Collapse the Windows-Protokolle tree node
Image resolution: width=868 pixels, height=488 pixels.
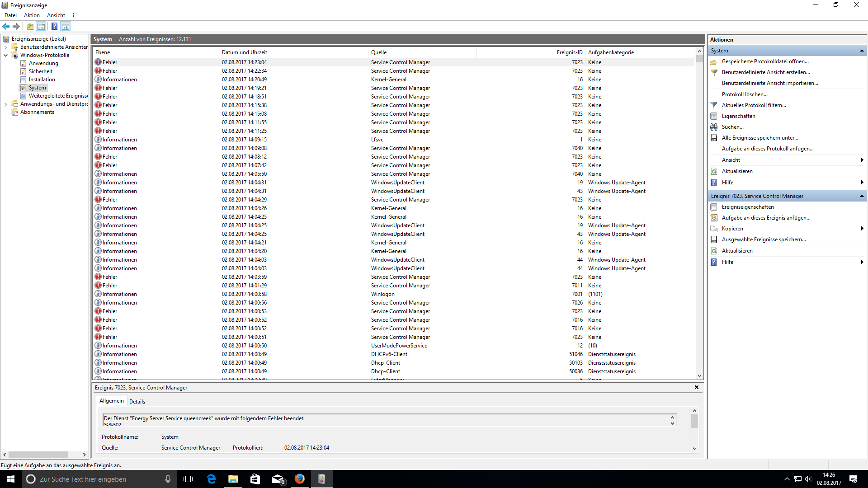(5, 55)
